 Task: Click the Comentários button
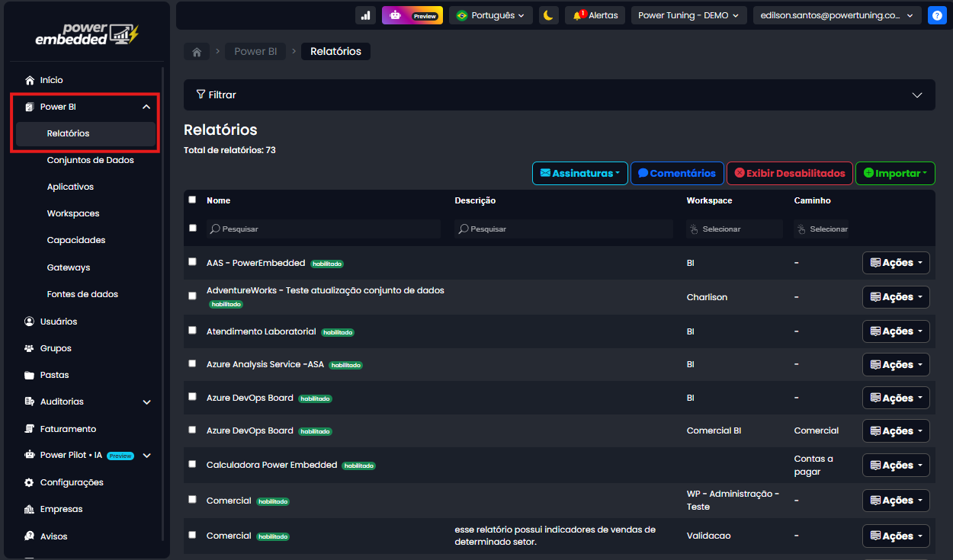tap(677, 174)
